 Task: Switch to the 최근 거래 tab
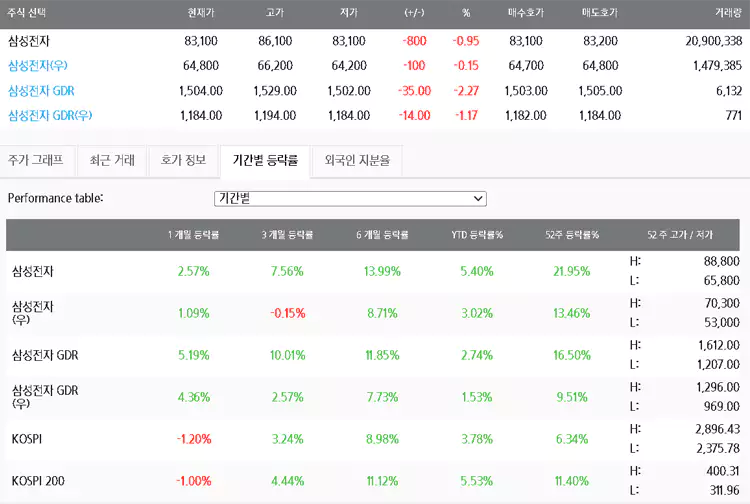click(x=112, y=160)
